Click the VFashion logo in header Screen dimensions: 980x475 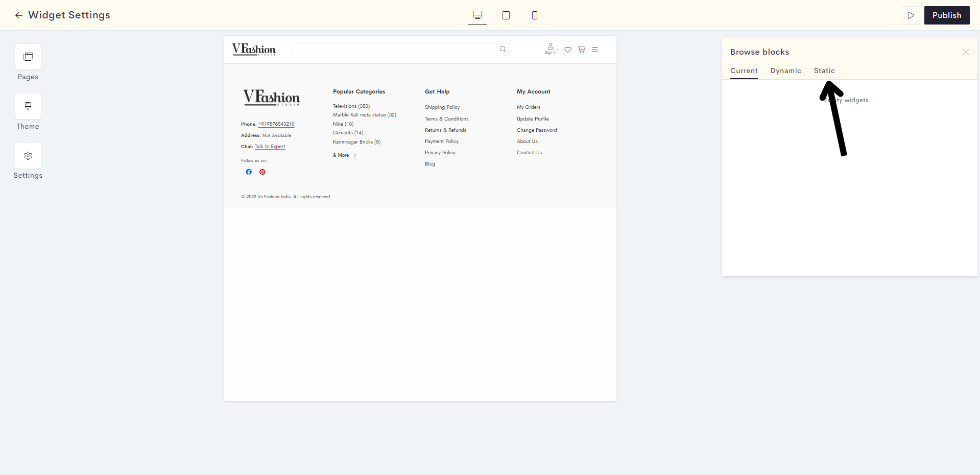click(254, 49)
